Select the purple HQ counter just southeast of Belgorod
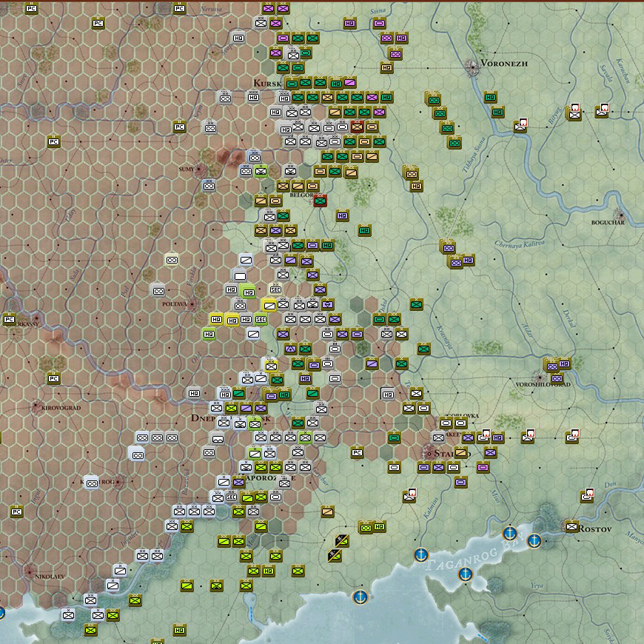 (x=342, y=215)
